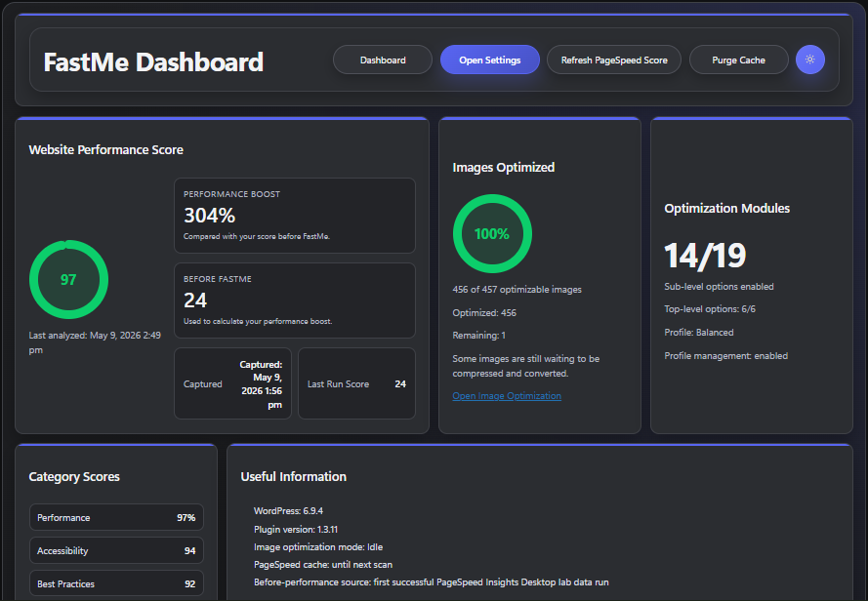The image size is (868, 601).
Task: Click the Optimization Modules heading
Action: [726, 208]
